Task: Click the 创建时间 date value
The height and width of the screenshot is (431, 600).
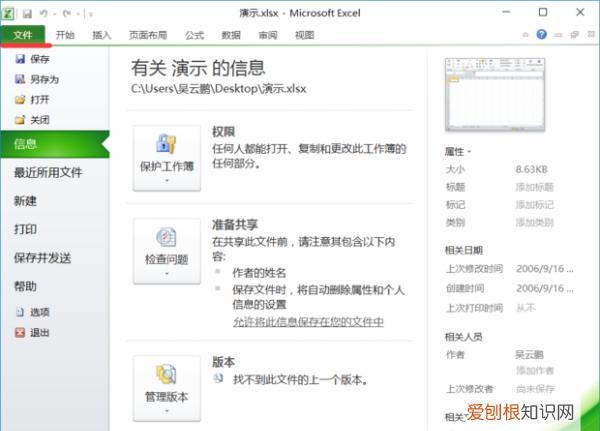Action: (x=545, y=288)
